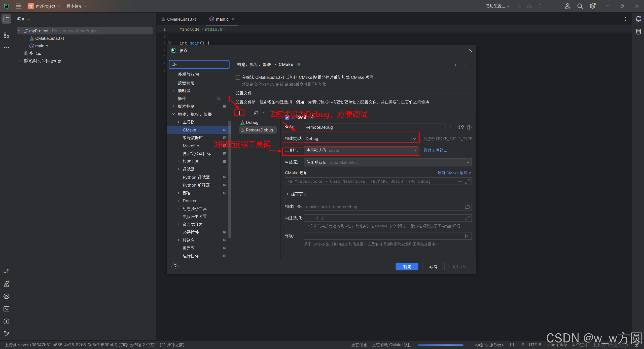Open the file transfer tool window icon
The width and height of the screenshot is (644, 349).
click(x=7, y=271)
